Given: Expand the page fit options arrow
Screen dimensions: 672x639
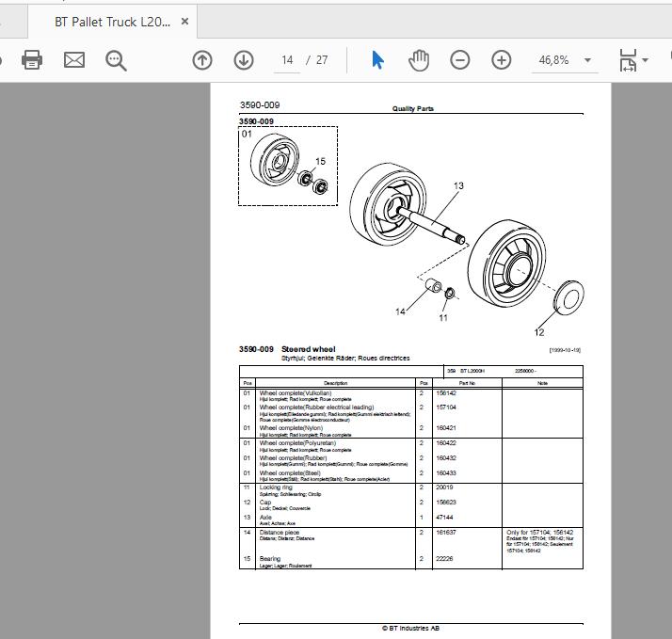Looking at the screenshot, I should point(646,60).
